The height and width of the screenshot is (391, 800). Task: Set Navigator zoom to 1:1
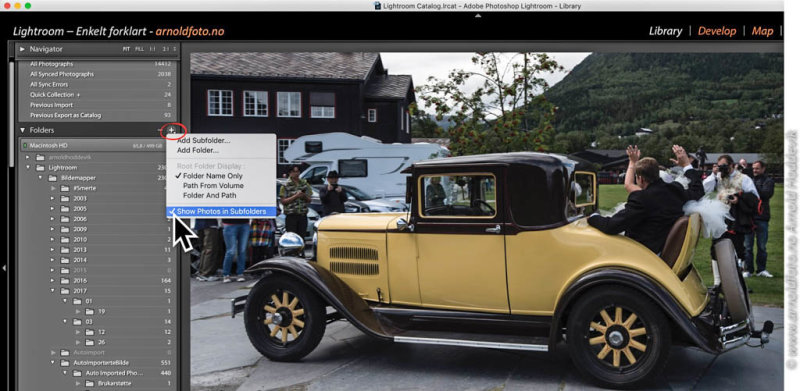(x=152, y=49)
